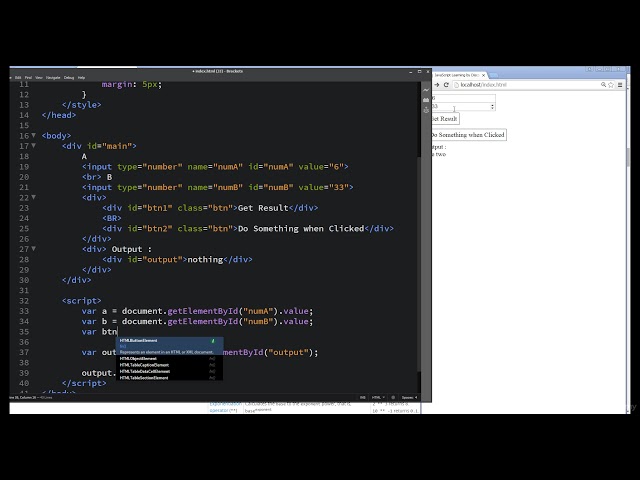The height and width of the screenshot is (480, 640).
Task: Open the Debug menu in Brackets
Action: pyautogui.click(x=69, y=78)
